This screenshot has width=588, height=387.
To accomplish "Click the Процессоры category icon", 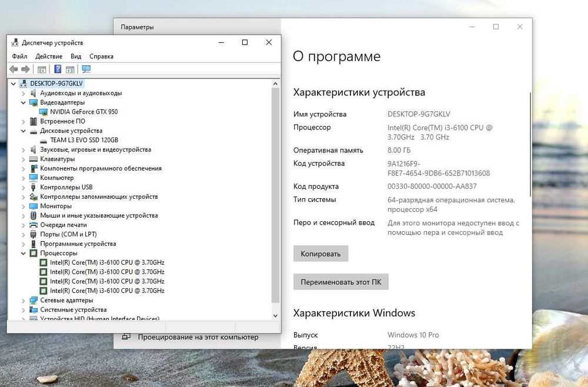I will [x=34, y=253].
